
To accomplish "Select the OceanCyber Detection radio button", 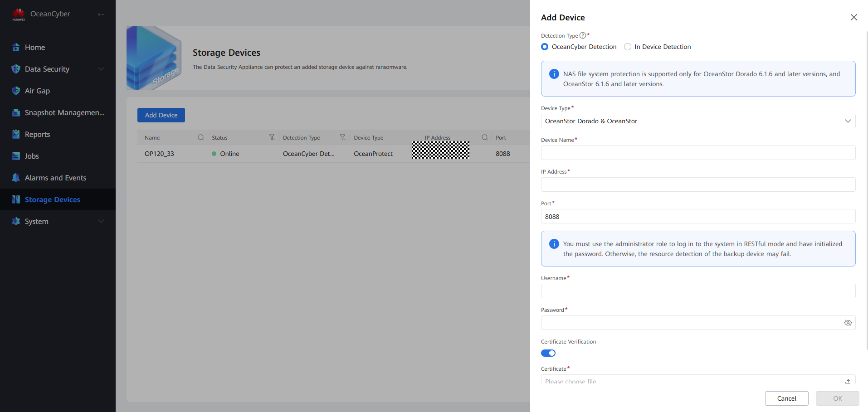I will [x=545, y=47].
